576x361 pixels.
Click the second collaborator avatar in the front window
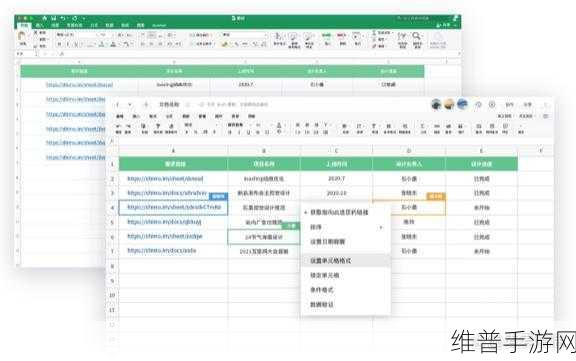point(449,105)
